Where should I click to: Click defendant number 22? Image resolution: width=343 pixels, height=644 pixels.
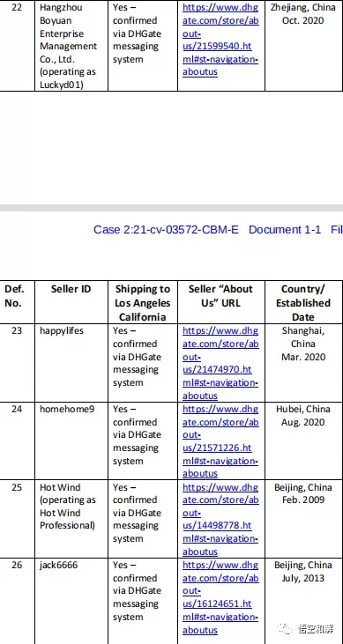pyautogui.click(x=17, y=7)
